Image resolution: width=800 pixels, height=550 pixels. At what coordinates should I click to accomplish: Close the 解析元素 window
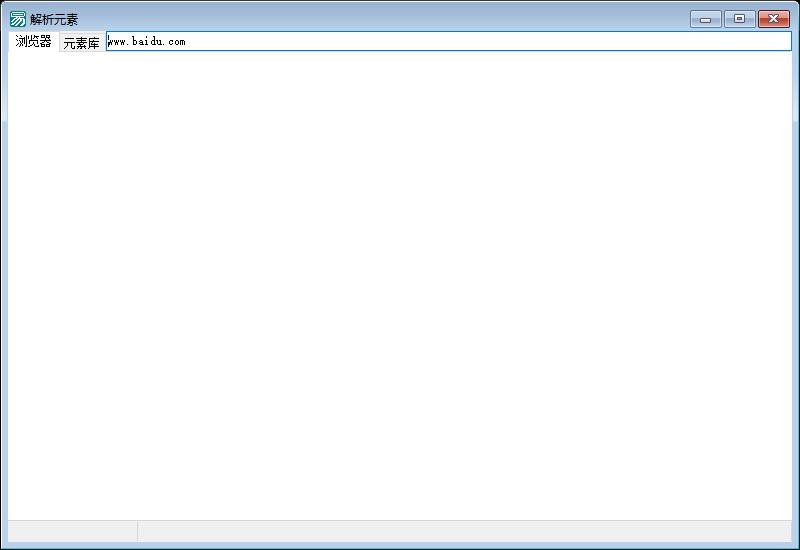point(773,19)
